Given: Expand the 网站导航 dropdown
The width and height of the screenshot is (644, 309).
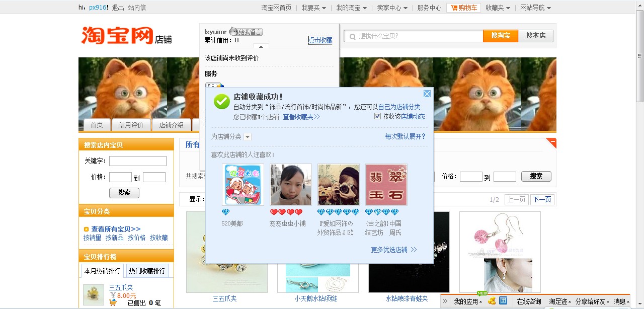Looking at the screenshot, I should (x=535, y=8).
